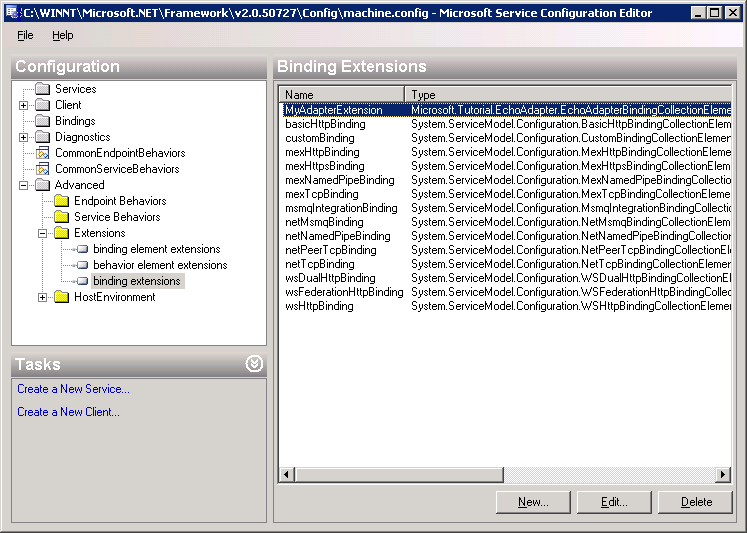This screenshot has width=747, height=533.
Task: Select Endpoint Behaviors tree label
Action: (x=120, y=201)
